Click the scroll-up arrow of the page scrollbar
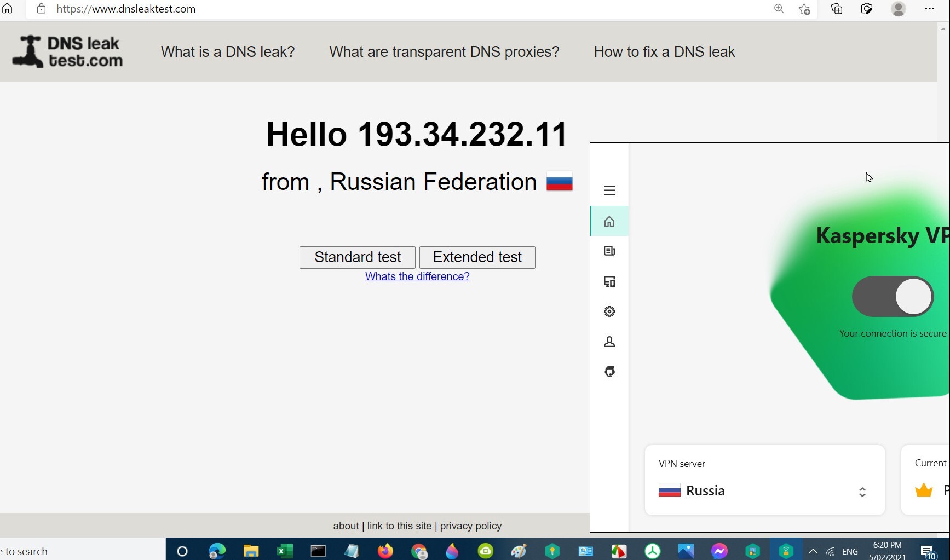Screen dimensions: 950x560 pyautogui.click(x=943, y=28)
